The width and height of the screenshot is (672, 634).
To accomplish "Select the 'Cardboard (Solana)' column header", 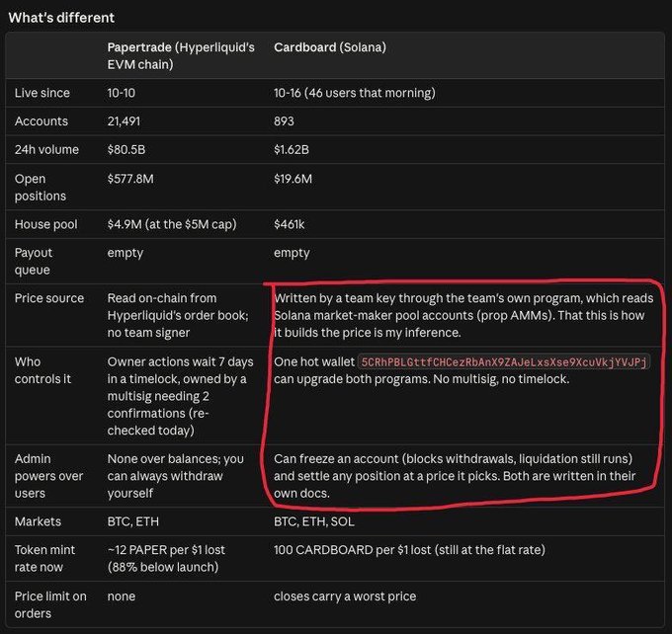I will 330,47.
